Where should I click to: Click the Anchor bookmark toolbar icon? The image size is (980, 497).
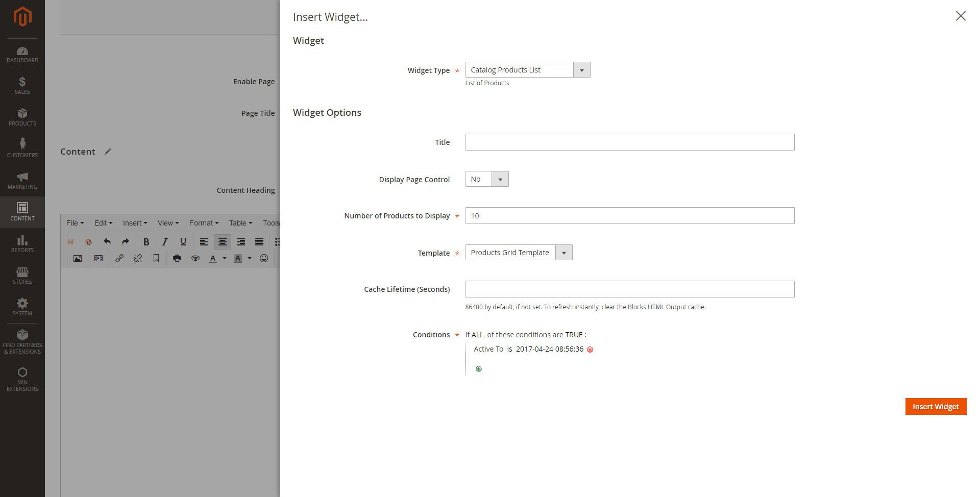(x=156, y=258)
